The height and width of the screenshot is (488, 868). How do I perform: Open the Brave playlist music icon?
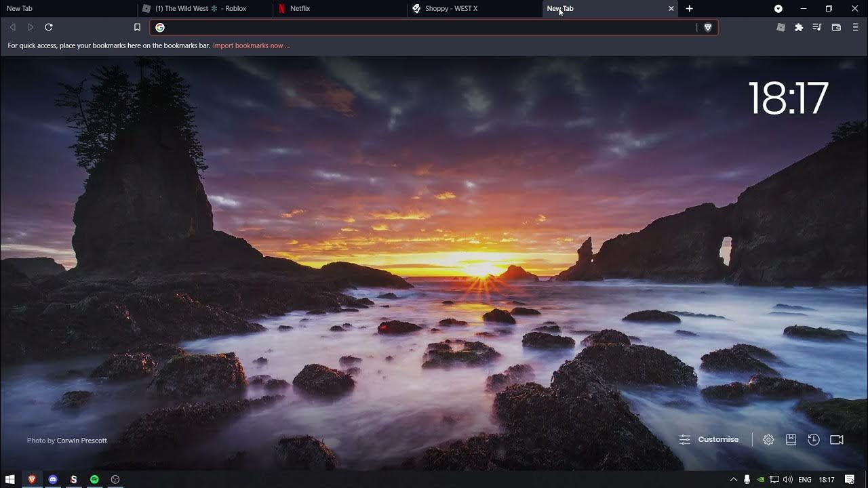click(x=817, y=28)
